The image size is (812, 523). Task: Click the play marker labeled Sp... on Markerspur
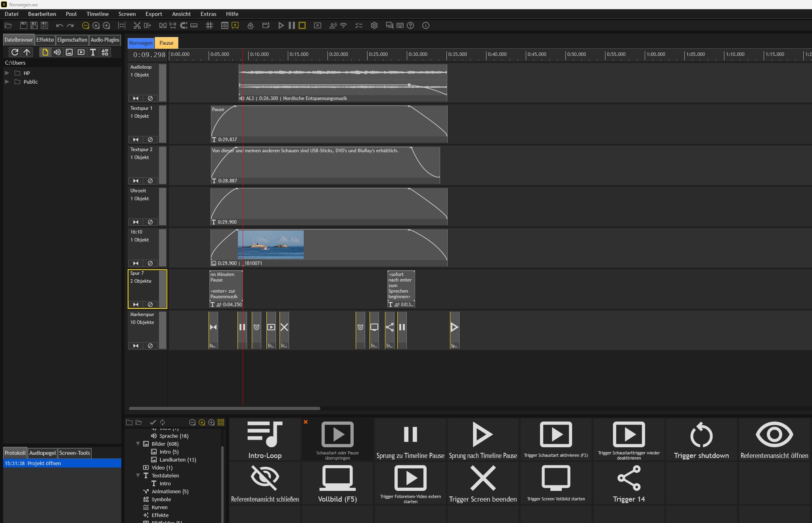click(x=454, y=330)
